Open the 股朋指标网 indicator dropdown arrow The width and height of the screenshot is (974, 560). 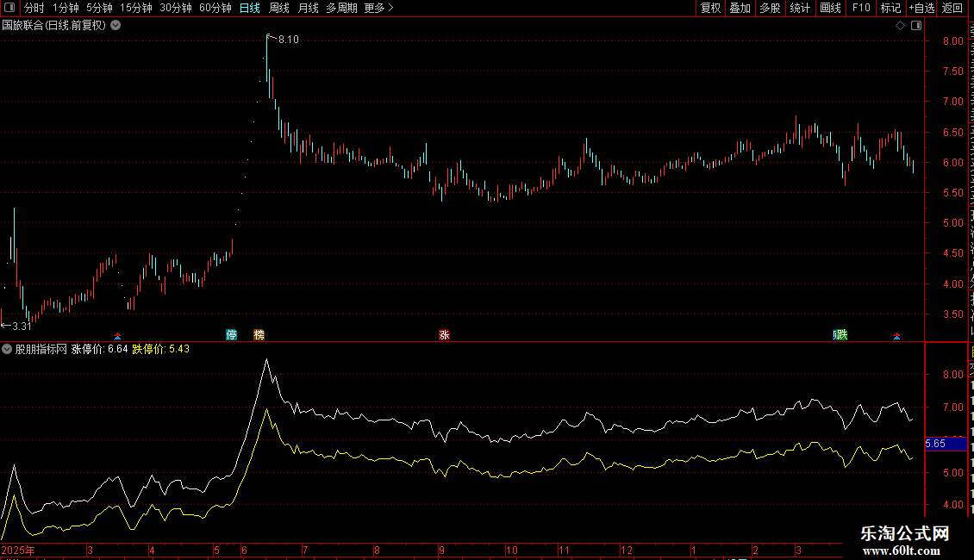click(x=7, y=350)
